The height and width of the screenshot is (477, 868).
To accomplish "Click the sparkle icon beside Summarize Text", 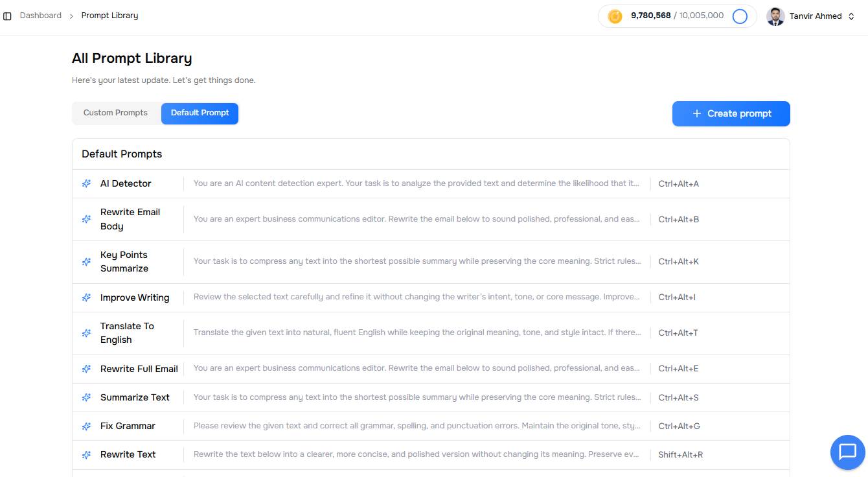I will (86, 398).
